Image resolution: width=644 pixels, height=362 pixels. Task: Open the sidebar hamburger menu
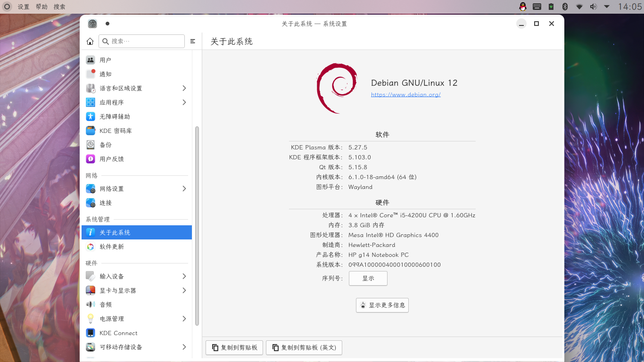pos(193,41)
